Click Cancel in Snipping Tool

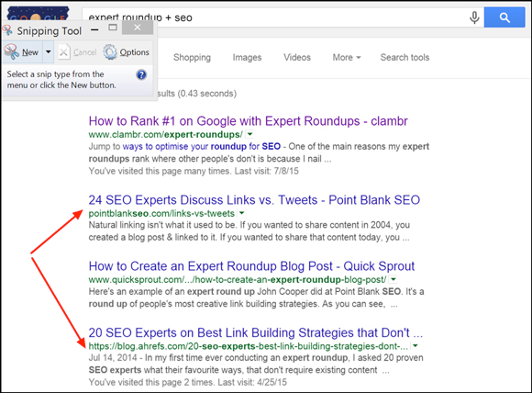(x=77, y=52)
